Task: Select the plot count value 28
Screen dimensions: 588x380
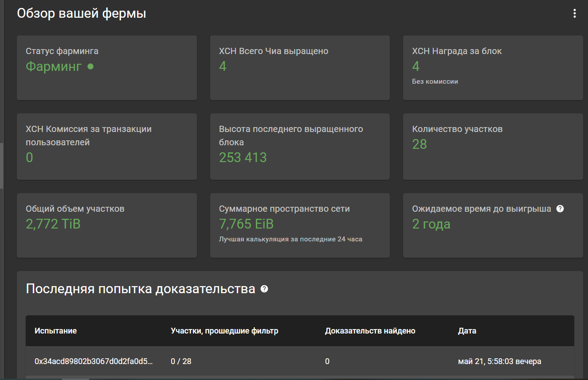Action: click(419, 144)
